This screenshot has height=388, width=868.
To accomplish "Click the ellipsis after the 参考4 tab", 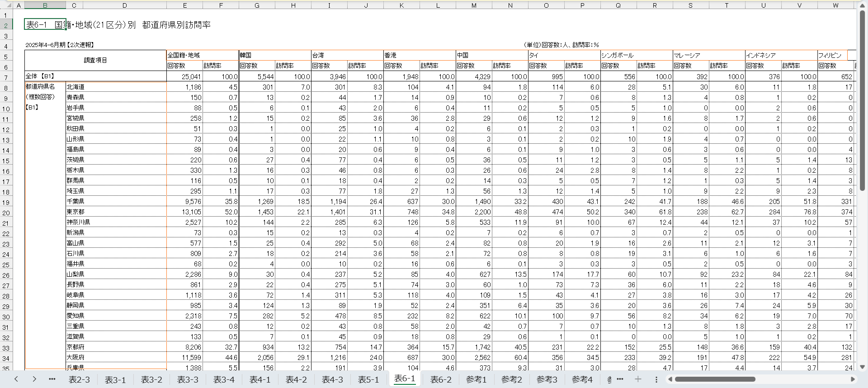I will [x=620, y=379].
